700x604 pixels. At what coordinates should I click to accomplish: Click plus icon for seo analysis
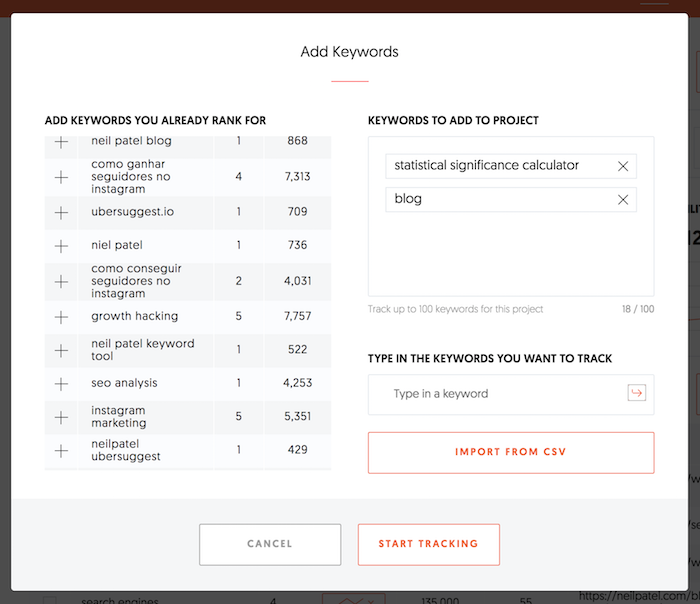tap(61, 384)
